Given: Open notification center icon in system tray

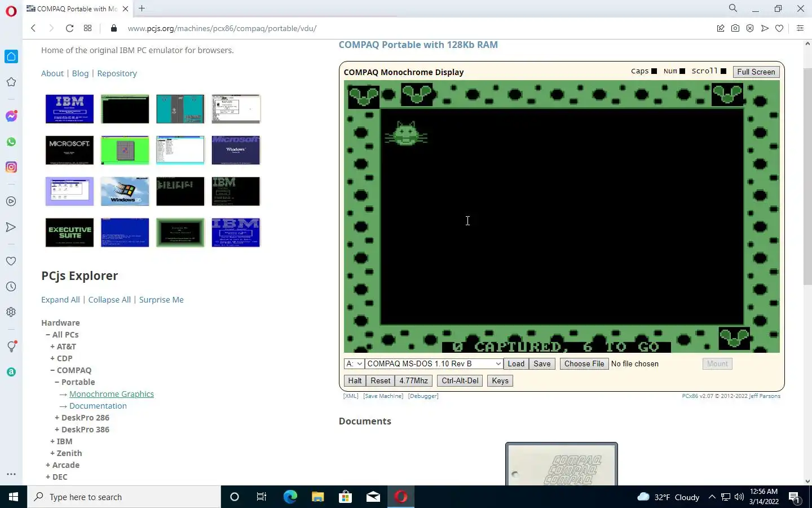Looking at the screenshot, I should (x=795, y=497).
